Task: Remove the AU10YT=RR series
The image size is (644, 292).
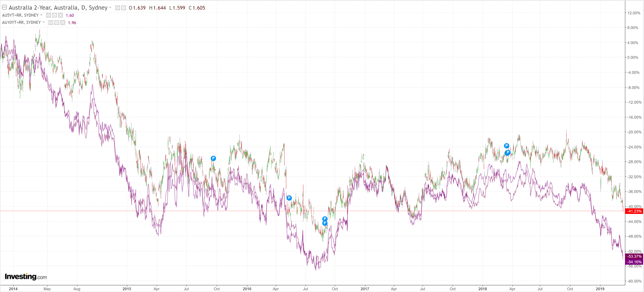Action: tap(63, 23)
